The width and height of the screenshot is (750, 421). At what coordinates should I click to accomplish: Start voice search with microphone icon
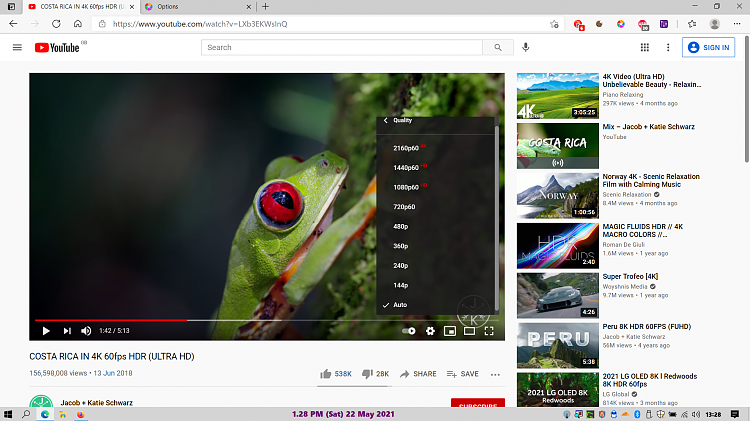(x=526, y=47)
